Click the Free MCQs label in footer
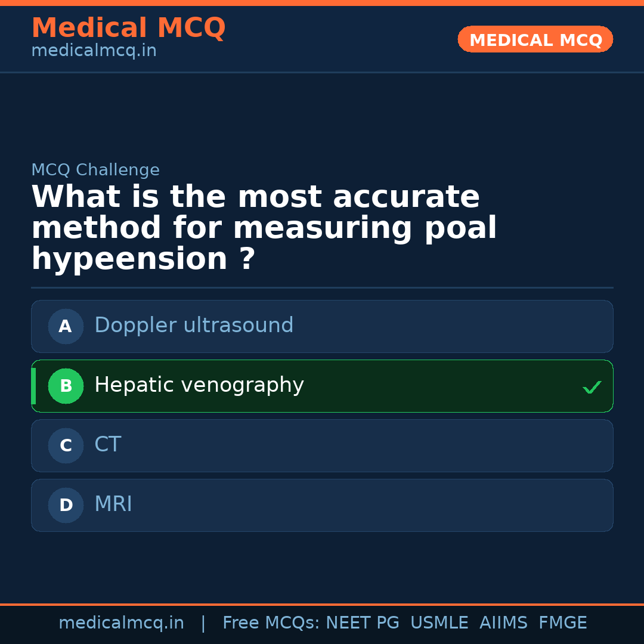 (x=271, y=623)
